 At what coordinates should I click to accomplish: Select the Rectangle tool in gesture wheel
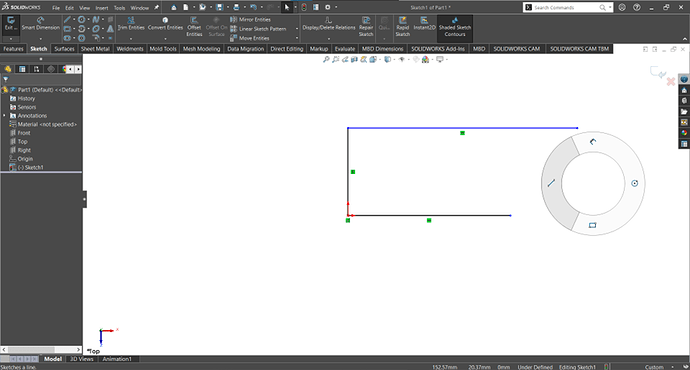coord(592,225)
